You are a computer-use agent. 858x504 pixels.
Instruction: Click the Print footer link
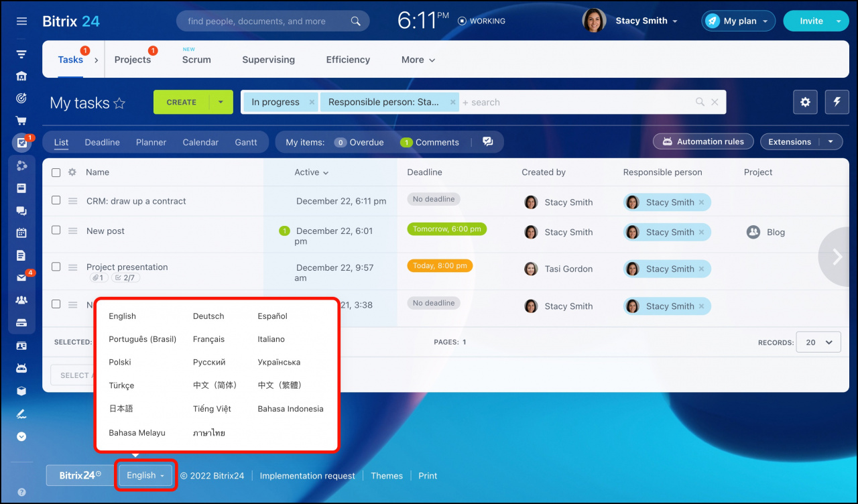(x=428, y=476)
